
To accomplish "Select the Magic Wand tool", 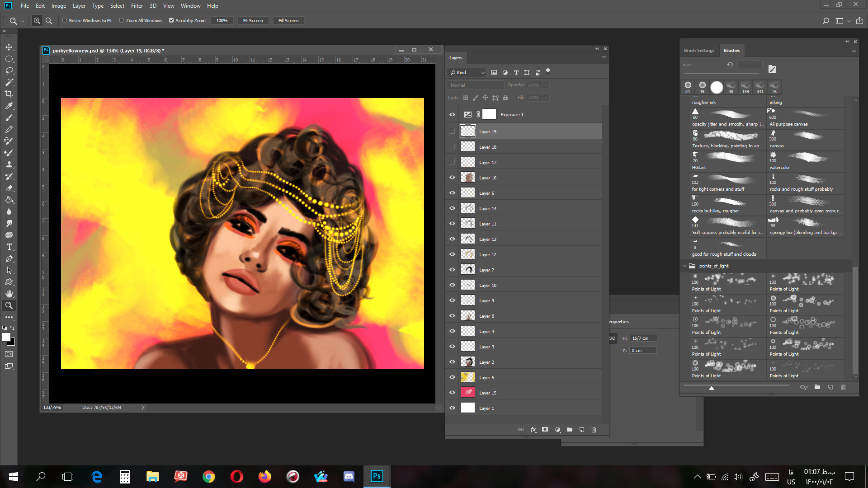I will pos(9,82).
